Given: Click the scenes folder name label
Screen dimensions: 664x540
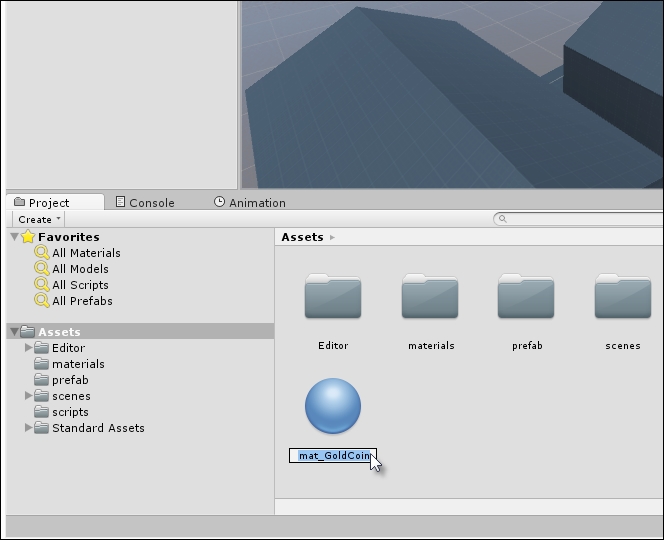Looking at the screenshot, I should (623, 346).
